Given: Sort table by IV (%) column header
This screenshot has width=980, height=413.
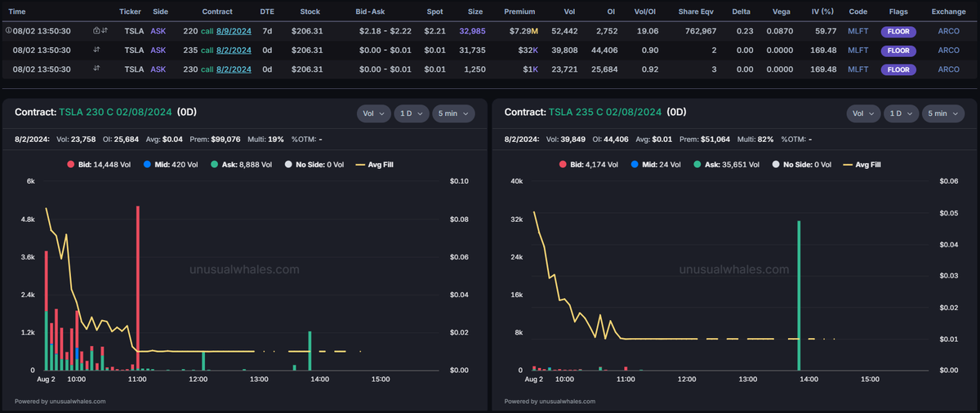Looking at the screenshot, I should click(821, 12).
